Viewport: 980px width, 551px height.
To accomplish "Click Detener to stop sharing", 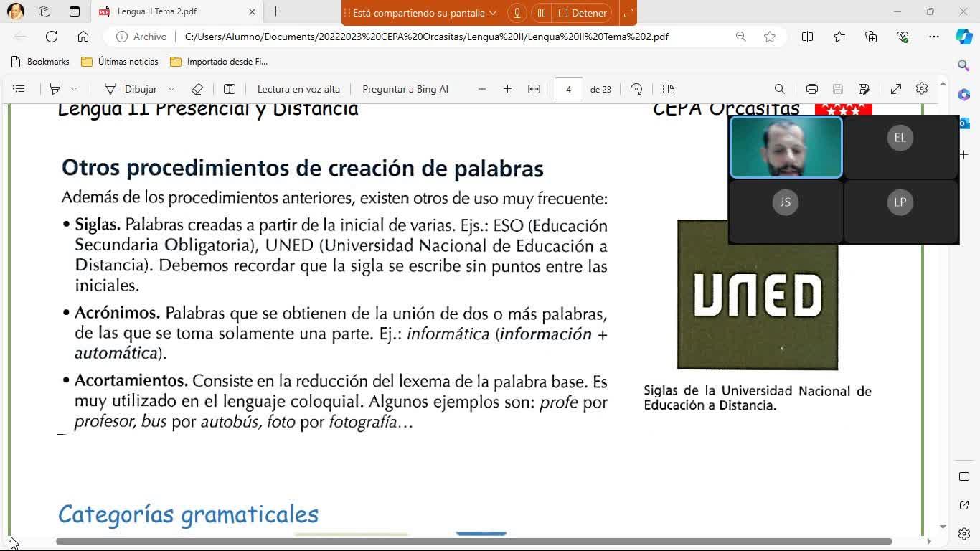I will tap(583, 13).
